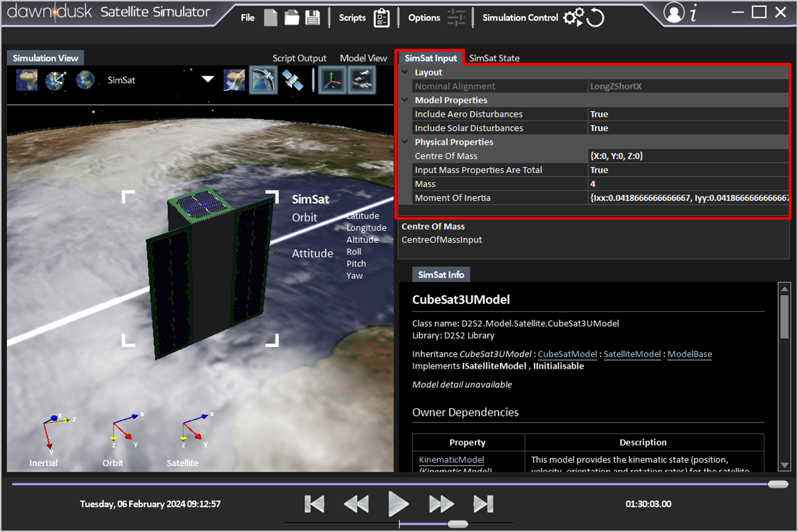This screenshot has width=798, height=532.
Task: Click the Orbit overlay label near SimSat
Action: 304,217
